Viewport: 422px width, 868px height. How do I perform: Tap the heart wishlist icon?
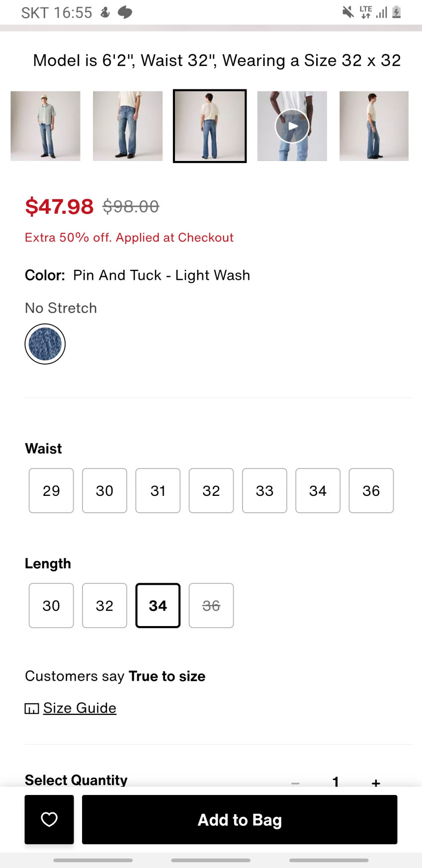pyautogui.click(x=49, y=819)
